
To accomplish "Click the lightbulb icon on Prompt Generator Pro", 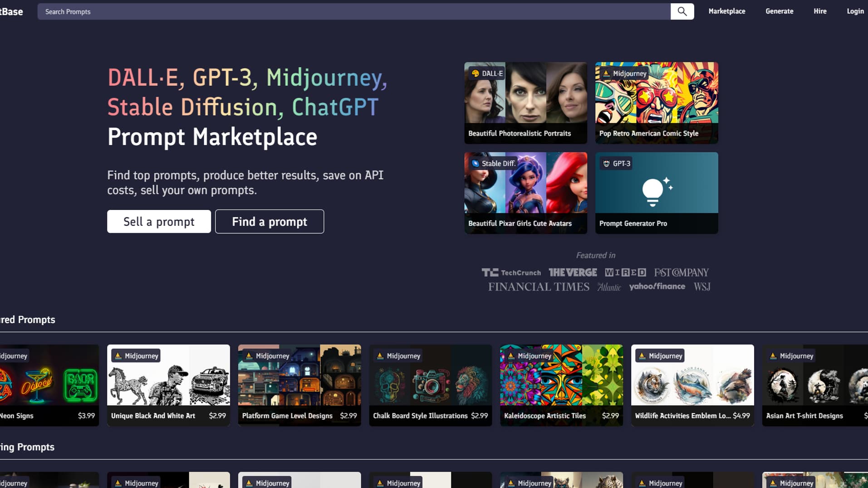I will (x=657, y=191).
